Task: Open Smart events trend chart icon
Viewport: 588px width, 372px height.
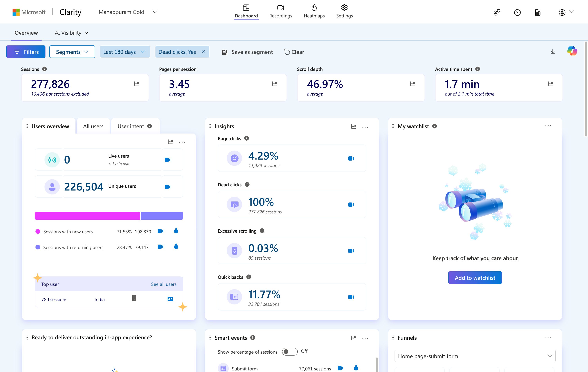Action: coord(353,338)
